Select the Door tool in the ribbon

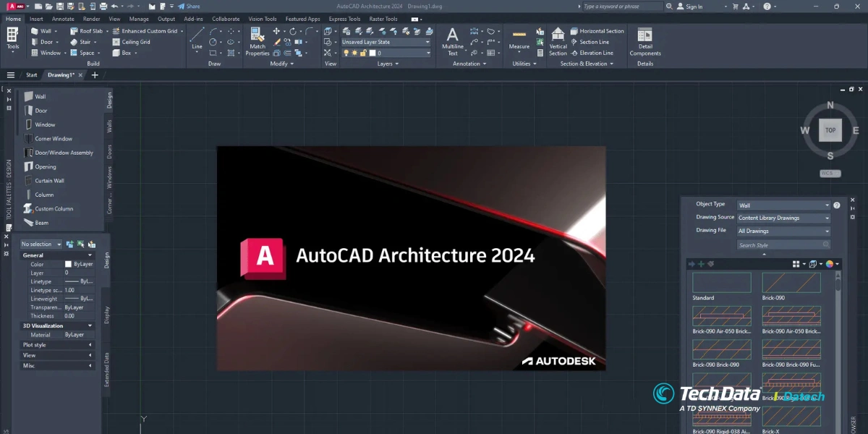pyautogui.click(x=41, y=42)
